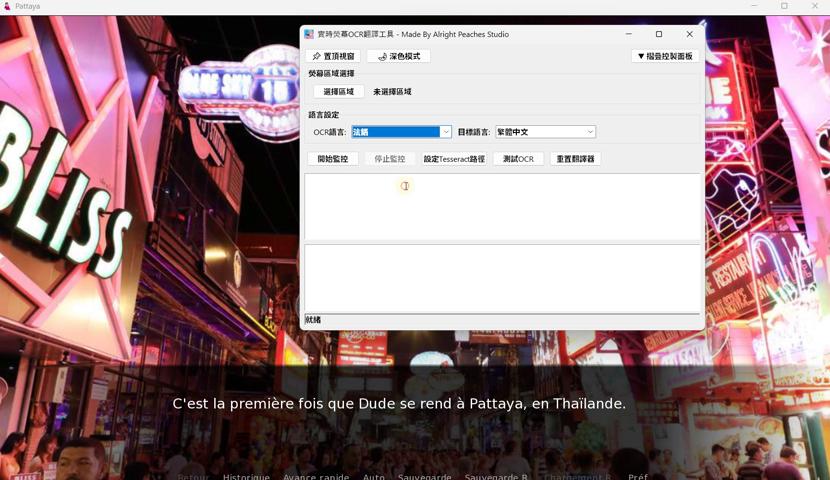This screenshot has width=830, height=480.
Task: Click Sauvegarde R. quick save in game
Action: pyautogui.click(x=496, y=476)
